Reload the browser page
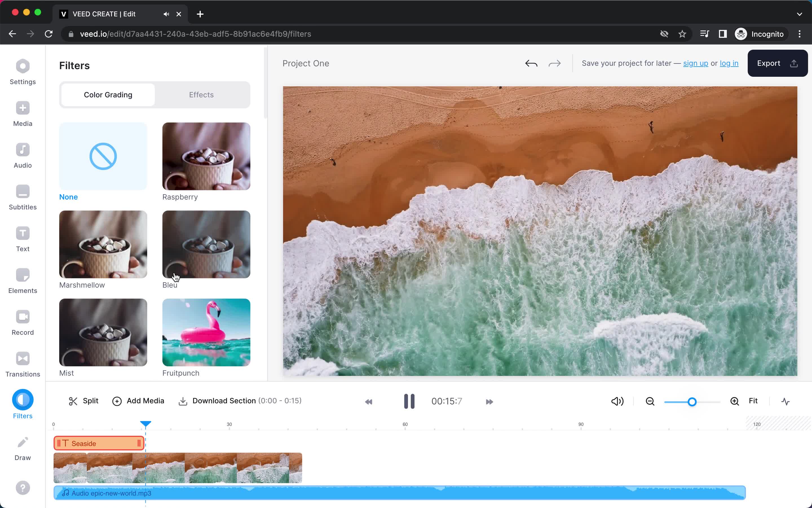 coord(49,34)
